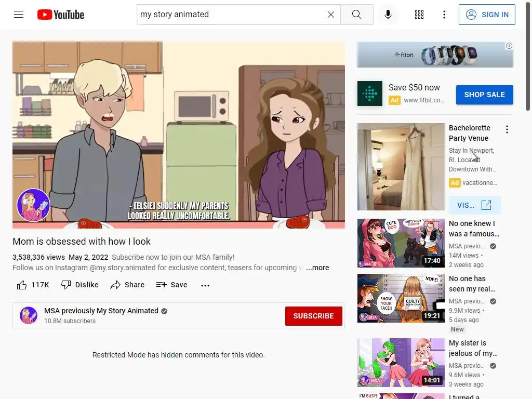Subscribe to MSA channel
Screen dimensions: 532x399
pyautogui.click(x=313, y=316)
